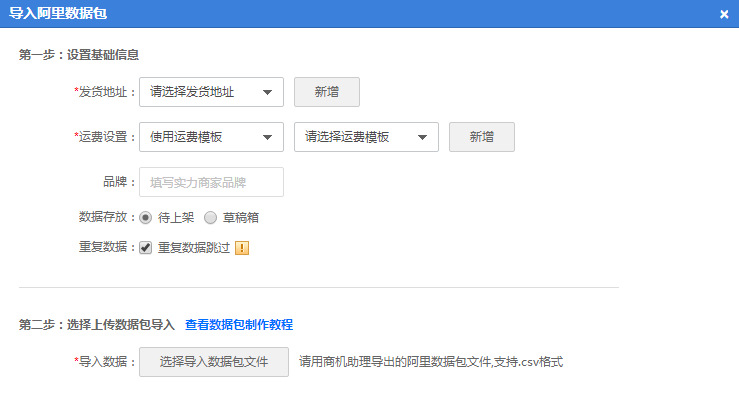
Task: Click the 数据存放 field label
Action: point(107,217)
